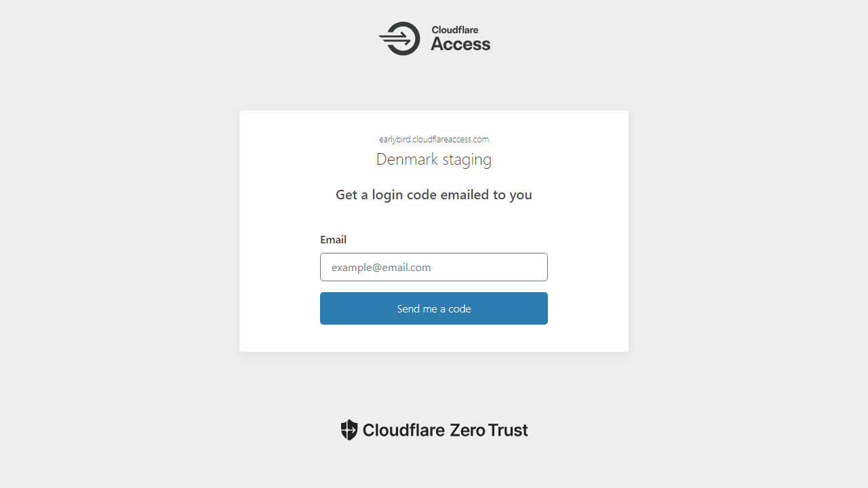Click the Cloudflare Access arrow-circle logo icon
The image size is (868, 488).
400,39
